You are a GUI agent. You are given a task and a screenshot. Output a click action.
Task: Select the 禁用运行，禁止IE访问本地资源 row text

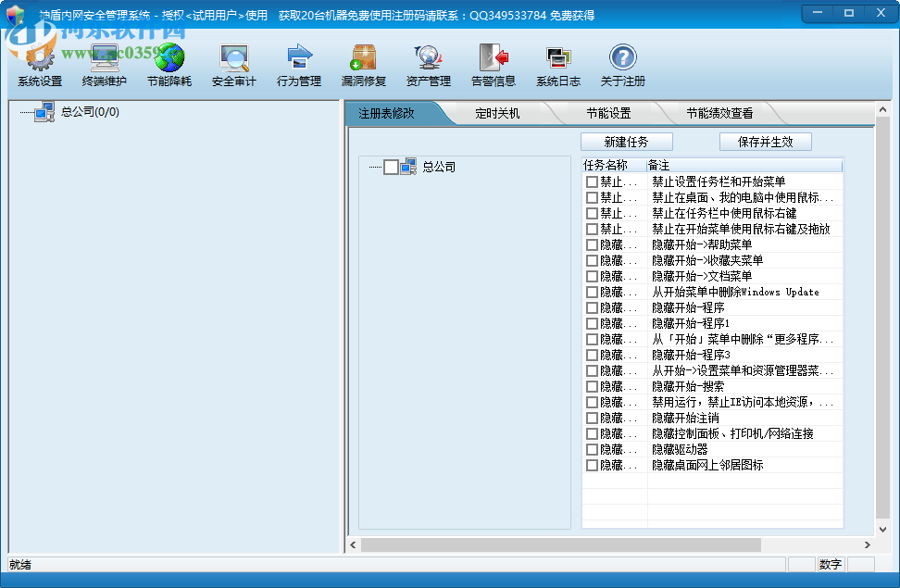pos(743,403)
